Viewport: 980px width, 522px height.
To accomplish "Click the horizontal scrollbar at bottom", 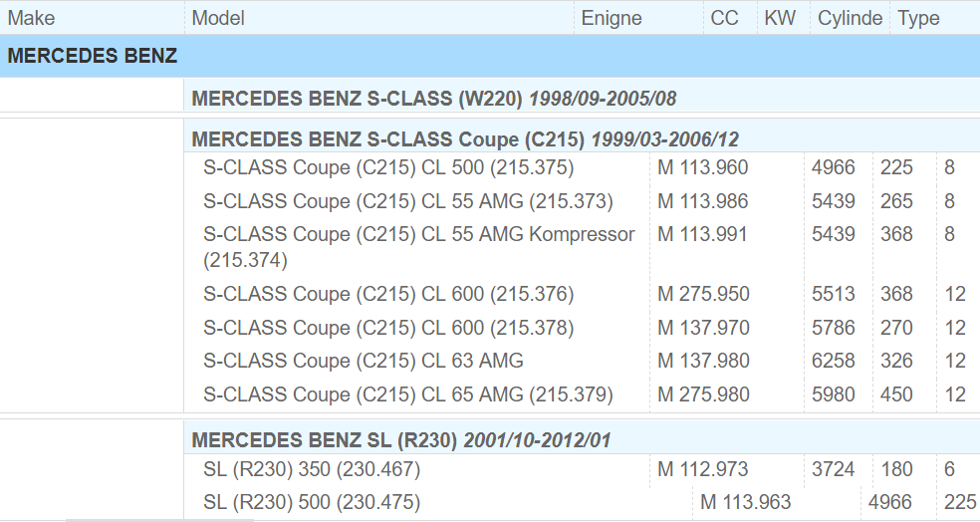I will click(159, 519).
